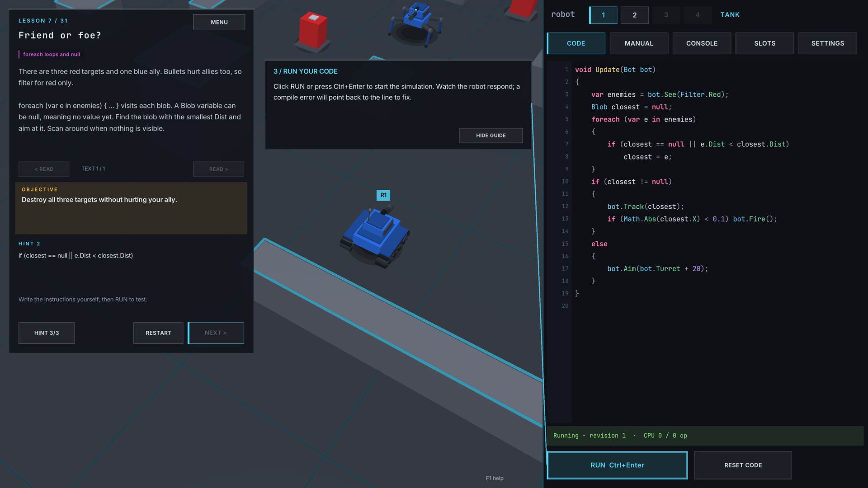Viewport: 868px width, 488px height.
Task: Click the blue tank robot R1
Action: click(x=375, y=236)
